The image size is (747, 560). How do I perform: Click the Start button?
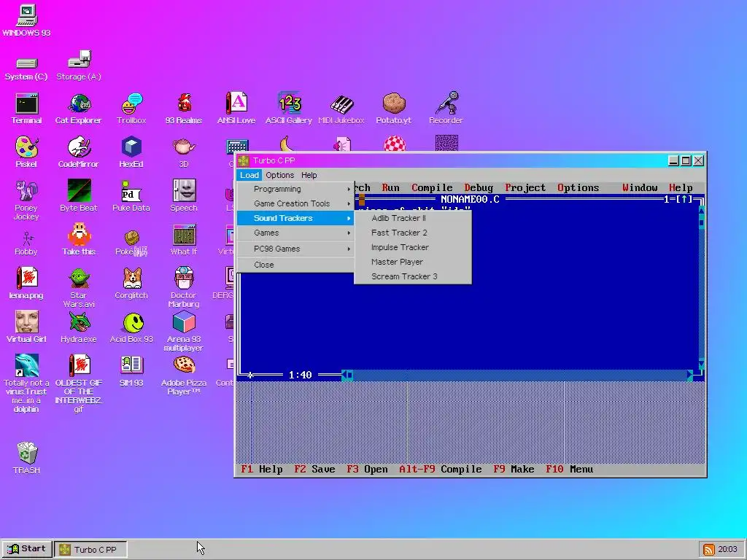pyautogui.click(x=27, y=549)
